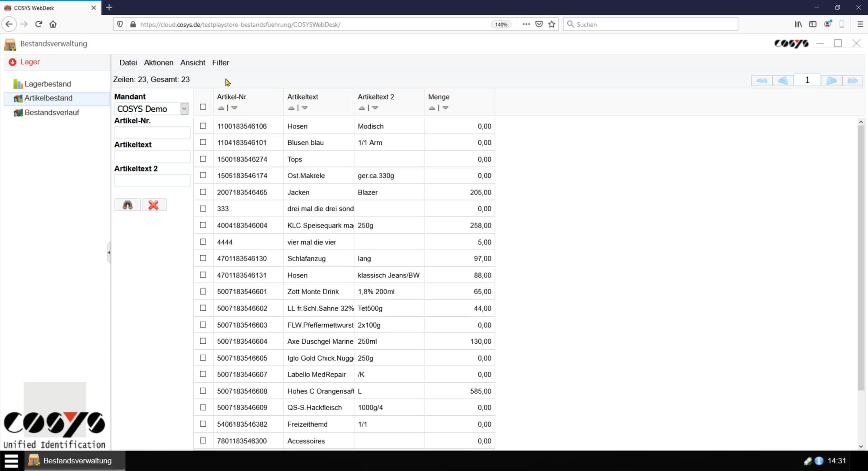Check row 1100183546106 Hosen checkbox
The height and width of the screenshot is (471, 868).
[203, 126]
